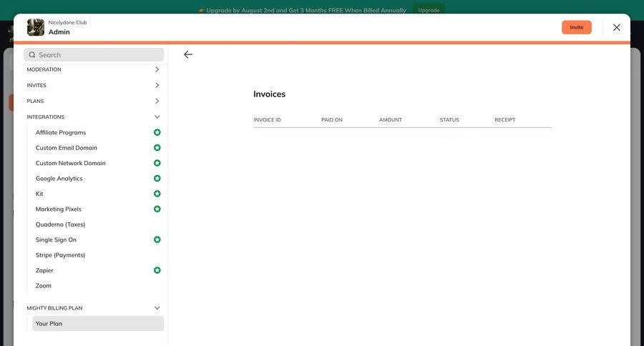Click the Upgrade button in the top banner

point(429,10)
